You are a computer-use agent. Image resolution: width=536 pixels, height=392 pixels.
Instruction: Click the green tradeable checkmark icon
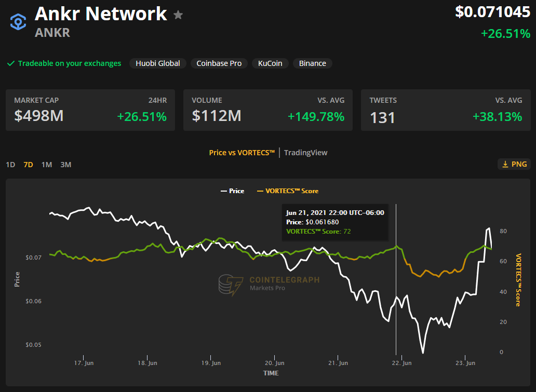pos(10,63)
